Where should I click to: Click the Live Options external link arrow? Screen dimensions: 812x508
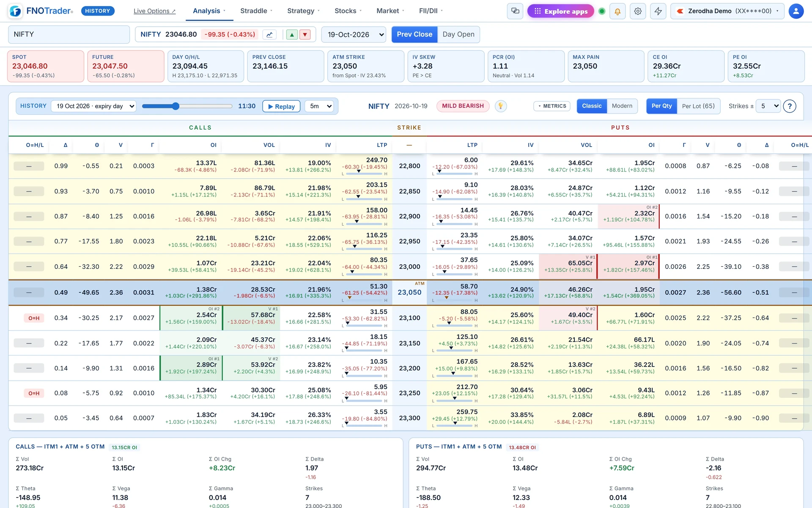[173, 11]
